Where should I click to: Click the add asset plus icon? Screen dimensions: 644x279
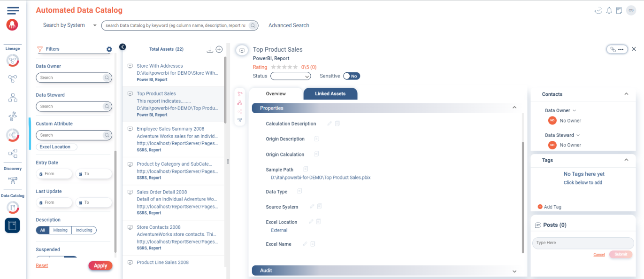[219, 49]
